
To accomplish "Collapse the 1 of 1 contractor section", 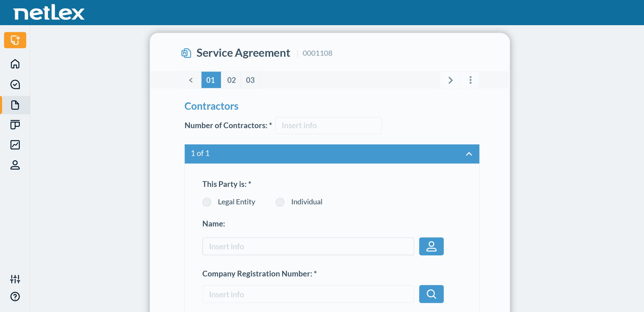I will (469, 154).
